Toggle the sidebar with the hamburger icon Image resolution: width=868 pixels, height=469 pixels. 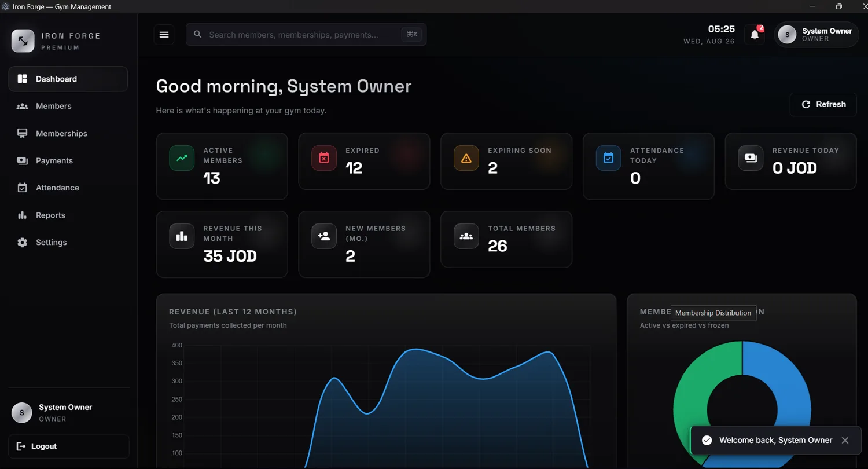pyautogui.click(x=164, y=35)
